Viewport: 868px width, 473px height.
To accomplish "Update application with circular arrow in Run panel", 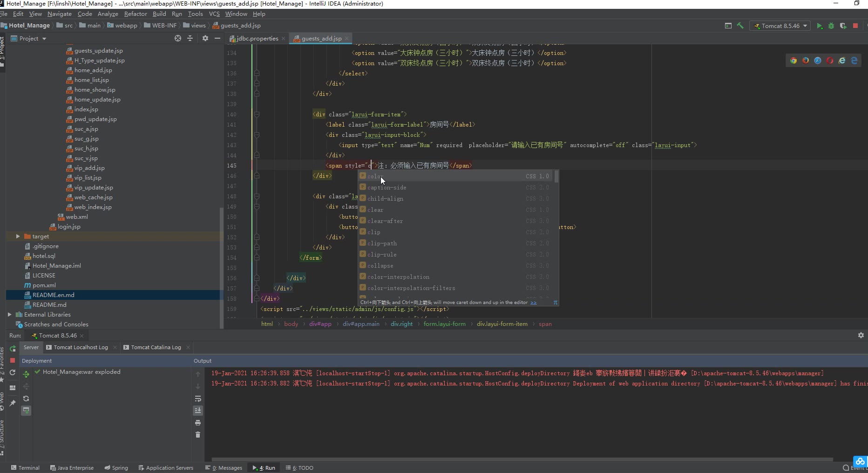I will point(13,373).
